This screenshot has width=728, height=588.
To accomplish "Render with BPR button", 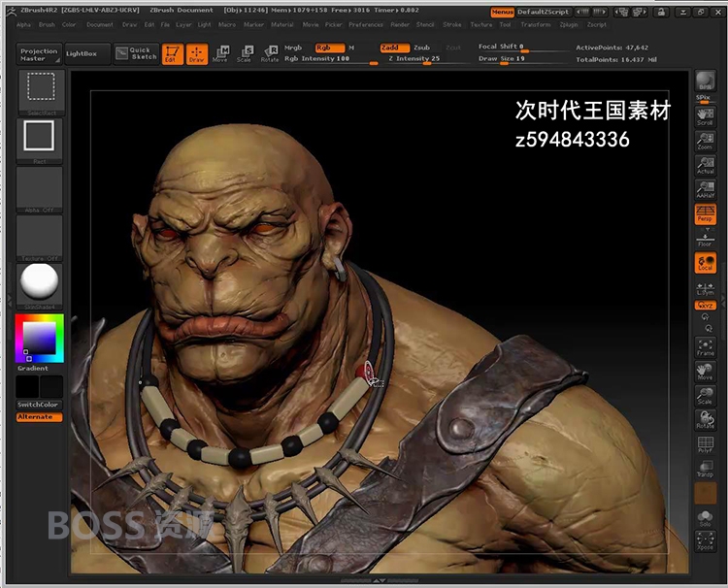I will (706, 82).
